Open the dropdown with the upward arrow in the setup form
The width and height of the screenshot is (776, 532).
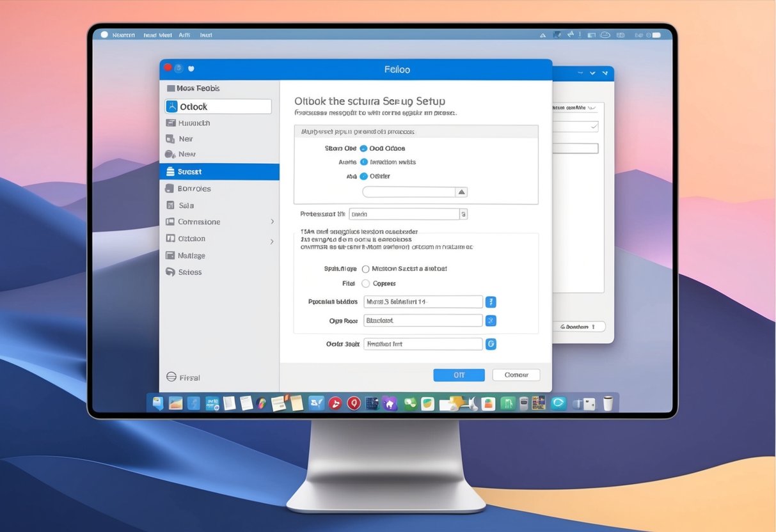[461, 191]
